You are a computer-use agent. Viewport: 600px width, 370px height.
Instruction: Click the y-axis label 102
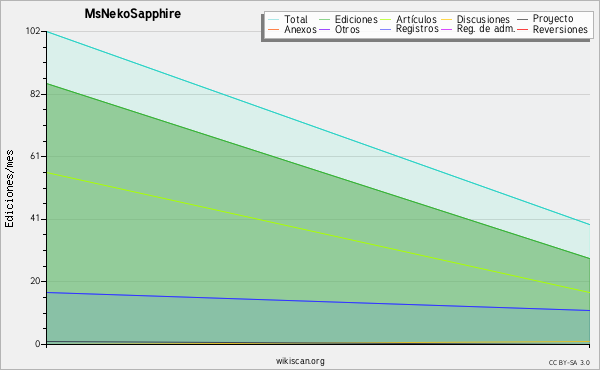pos(33,31)
